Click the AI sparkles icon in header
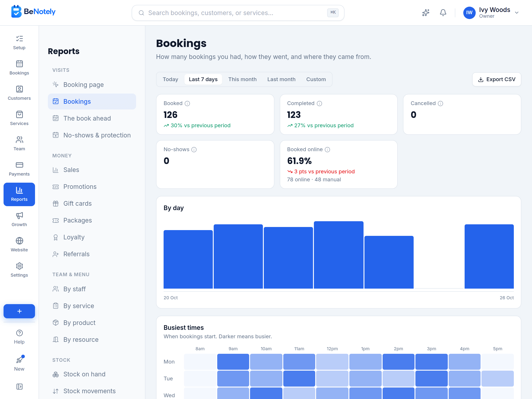 click(426, 13)
